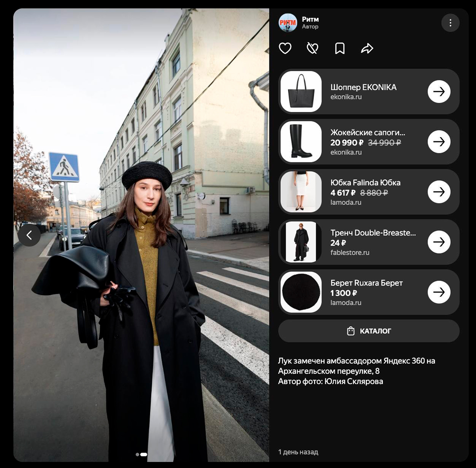Select the white skirt product thumbnail
Viewport: 476px width, 468px height.
[x=301, y=192]
